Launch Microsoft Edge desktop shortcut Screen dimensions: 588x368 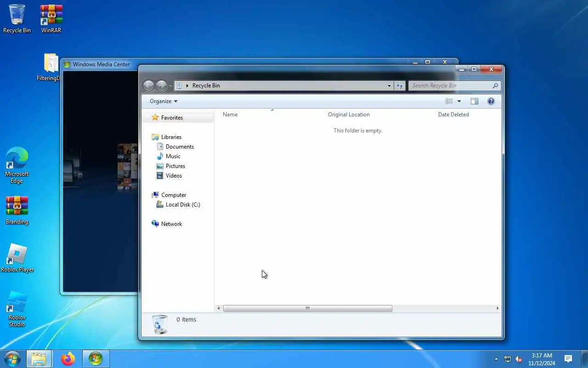click(17, 165)
